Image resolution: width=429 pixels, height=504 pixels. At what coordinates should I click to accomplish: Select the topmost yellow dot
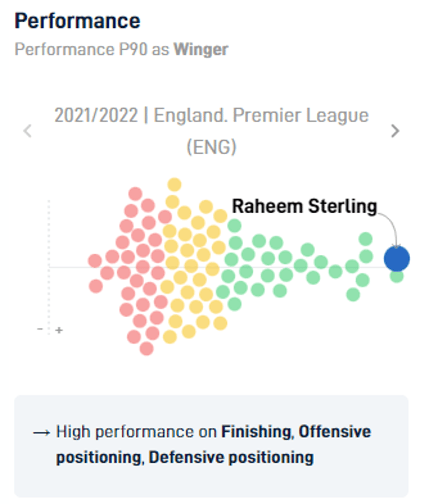tap(174, 185)
